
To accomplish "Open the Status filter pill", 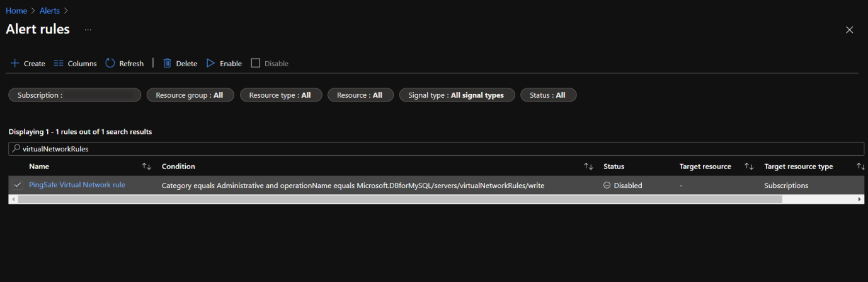I will pyautogui.click(x=547, y=95).
